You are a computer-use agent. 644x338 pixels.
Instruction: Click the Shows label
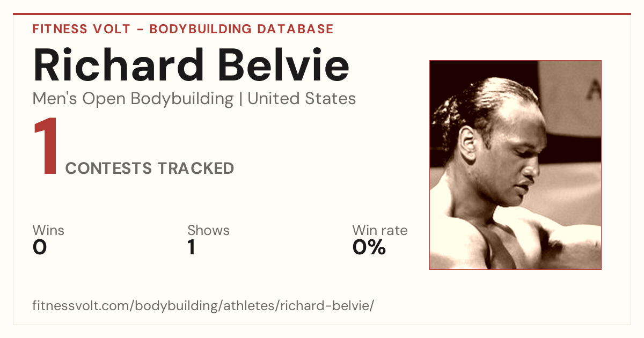(x=208, y=230)
